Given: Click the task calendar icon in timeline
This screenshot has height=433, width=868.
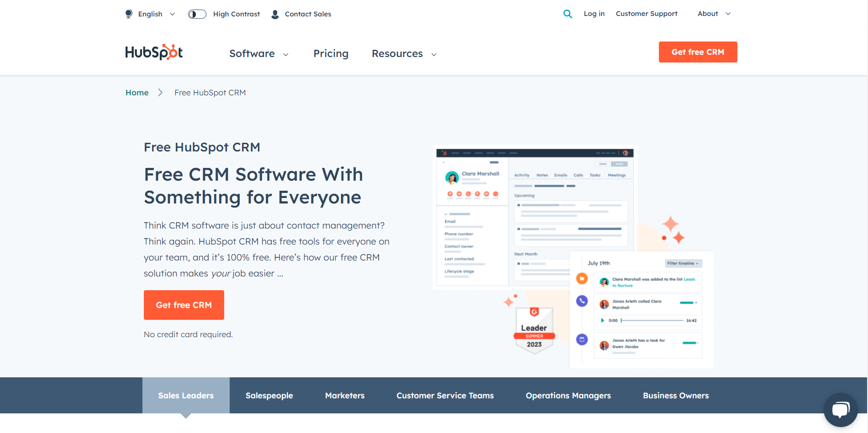Looking at the screenshot, I should click(x=582, y=339).
